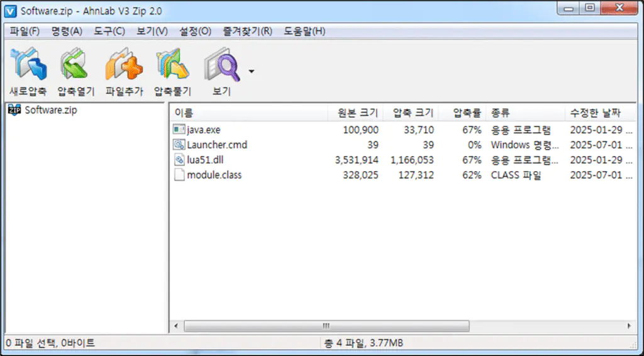Click the 압축풀기 (extract) toolbar icon
644x356 pixels.
(x=172, y=65)
